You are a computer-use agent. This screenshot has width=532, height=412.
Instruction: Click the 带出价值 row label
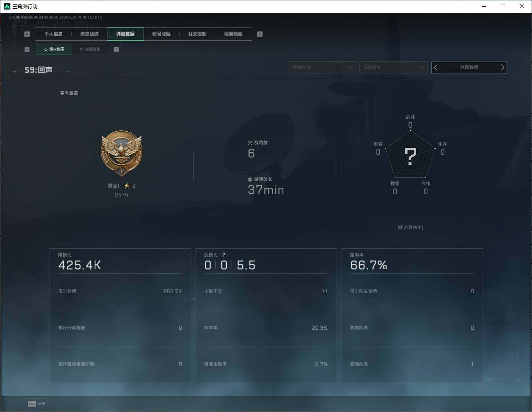(67, 292)
